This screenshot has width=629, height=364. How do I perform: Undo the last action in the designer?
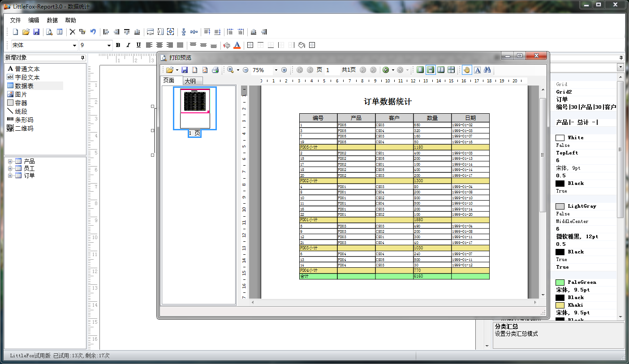click(x=93, y=32)
